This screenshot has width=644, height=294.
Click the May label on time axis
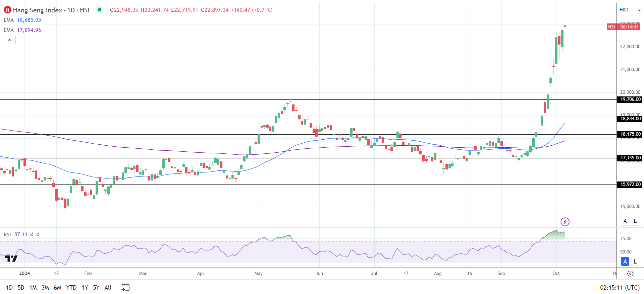click(259, 274)
